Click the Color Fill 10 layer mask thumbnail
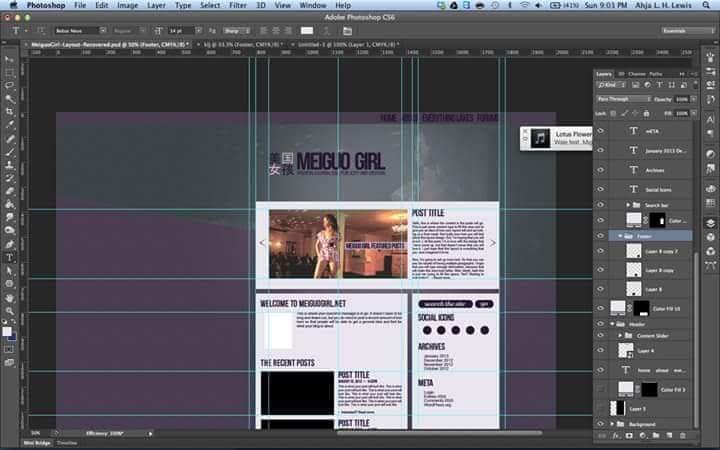Image resolution: width=720 pixels, height=450 pixels. coord(641,309)
